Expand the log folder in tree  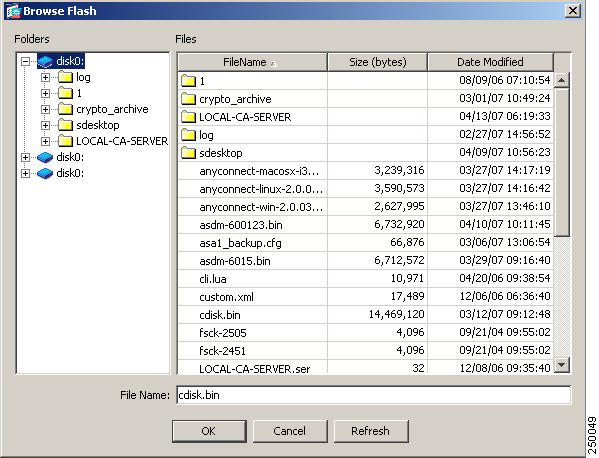click(x=45, y=78)
